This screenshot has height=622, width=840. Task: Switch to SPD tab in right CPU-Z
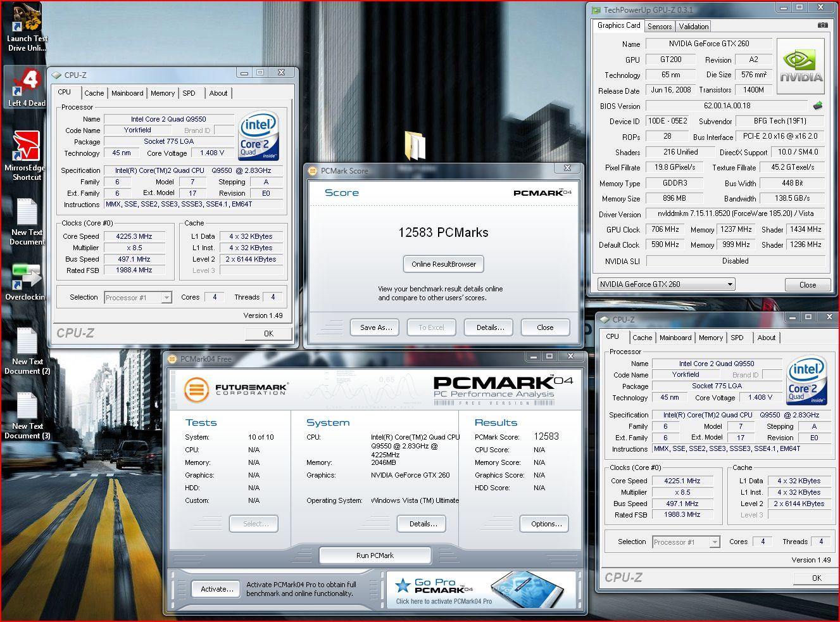[x=737, y=338]
